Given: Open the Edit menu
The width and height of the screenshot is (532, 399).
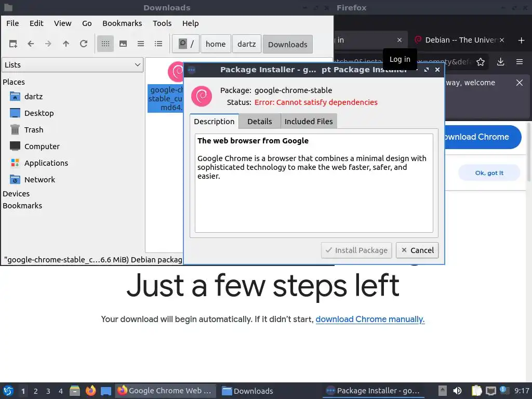Looking at the screenshot, I should (x=36, y=23).
